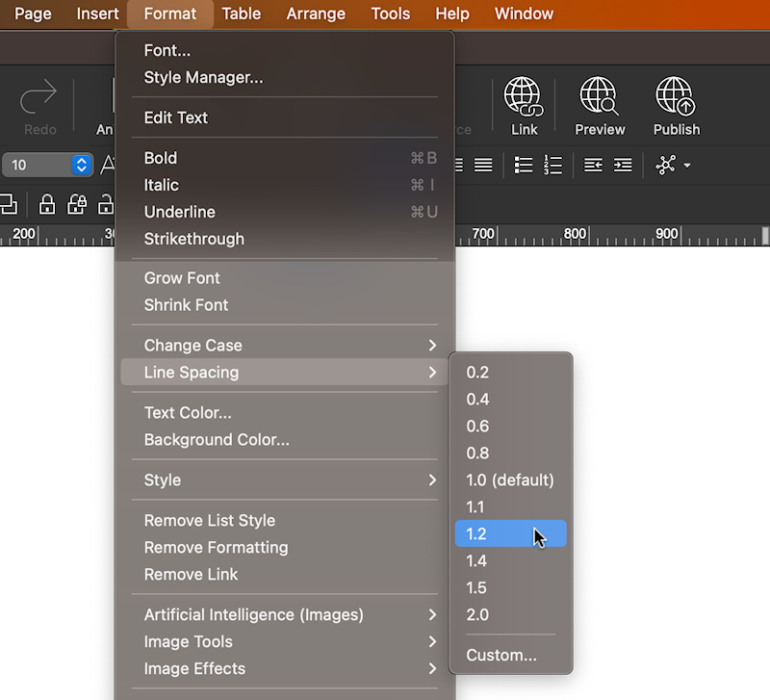Click the Redo arrow icon
Image resolution: width=770 pixels, height=700 pixels.
point(39,97)
